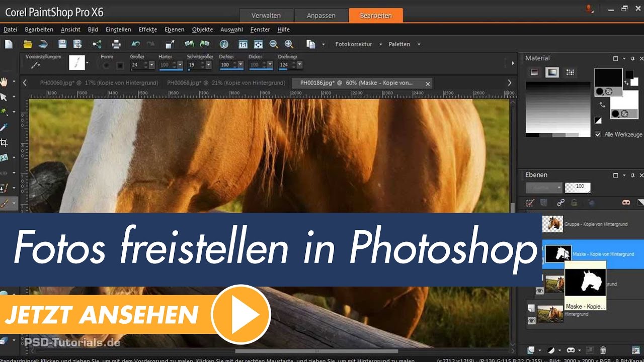This screenshot has width=644, height=362.
Task: Select the Dropper tool in the toolbox
Action: click(5, 127)
